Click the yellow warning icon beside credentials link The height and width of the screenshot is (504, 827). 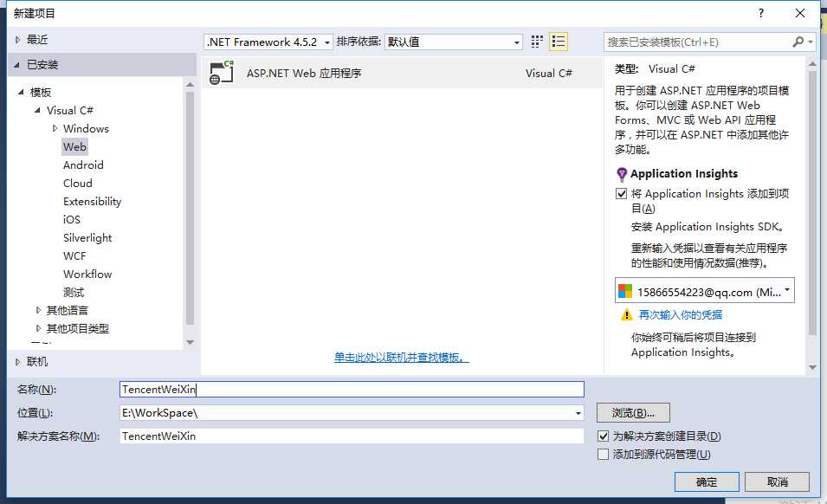coord(626,314)
